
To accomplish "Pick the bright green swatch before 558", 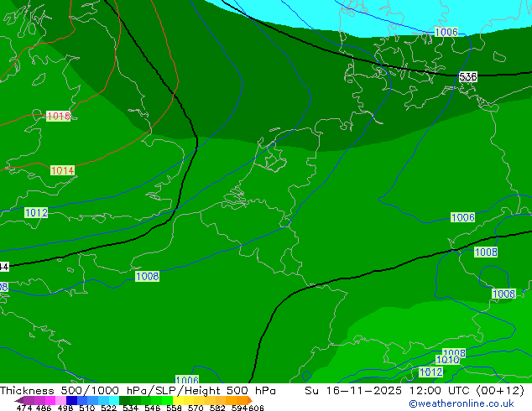I will pyautogui.click(x=167, y=400).
